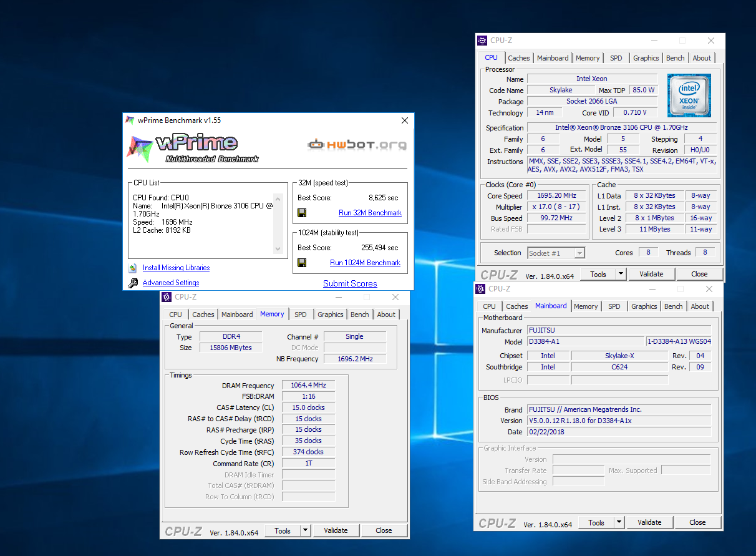Image resolution: width=756 pixels, height=556 pixels.
Task: Click the DRAM Frequency field 1064.4 MHz
Action: coord(308,385)
